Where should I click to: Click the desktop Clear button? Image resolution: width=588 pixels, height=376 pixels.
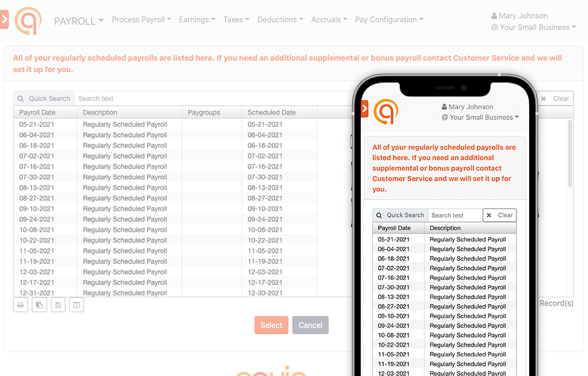(555, 99)
